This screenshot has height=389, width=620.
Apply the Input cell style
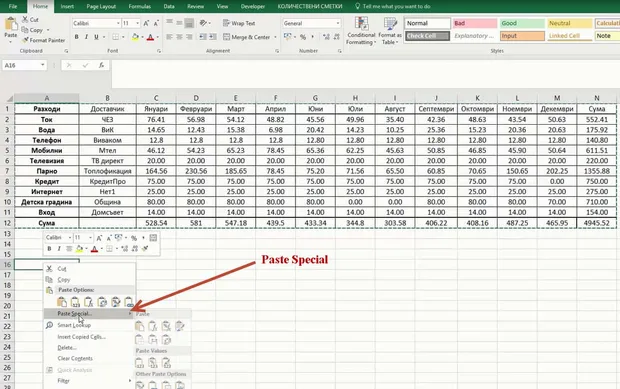(522, 36)
